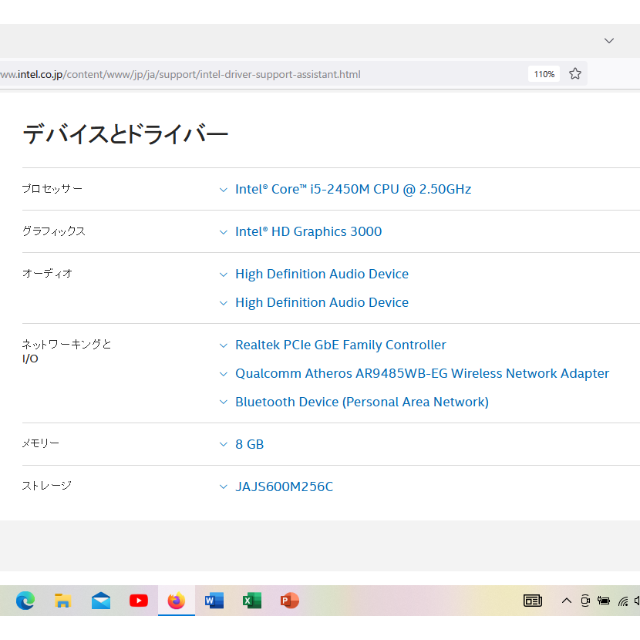This screenshot has width=640, height=640.
Task: Open Realtek PCIe GbE Family Controller link
Action: pyautogui.click(x=340, y=345)
